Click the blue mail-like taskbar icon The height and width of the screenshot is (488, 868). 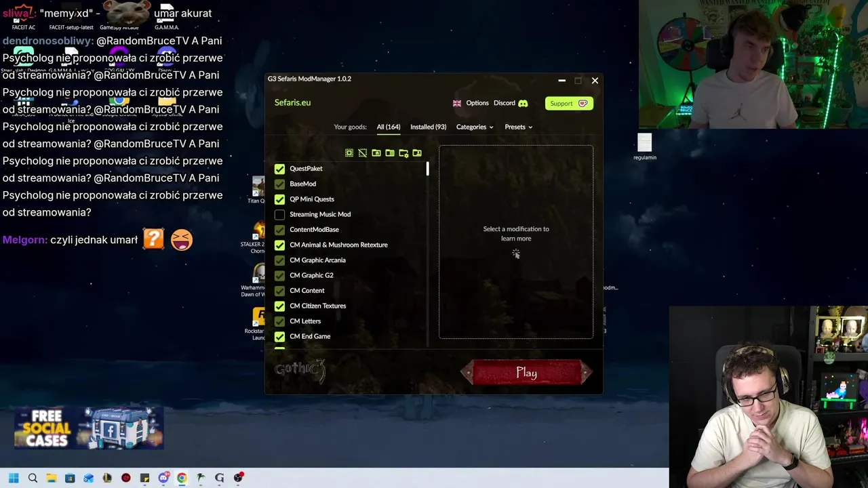pos(89,478)
